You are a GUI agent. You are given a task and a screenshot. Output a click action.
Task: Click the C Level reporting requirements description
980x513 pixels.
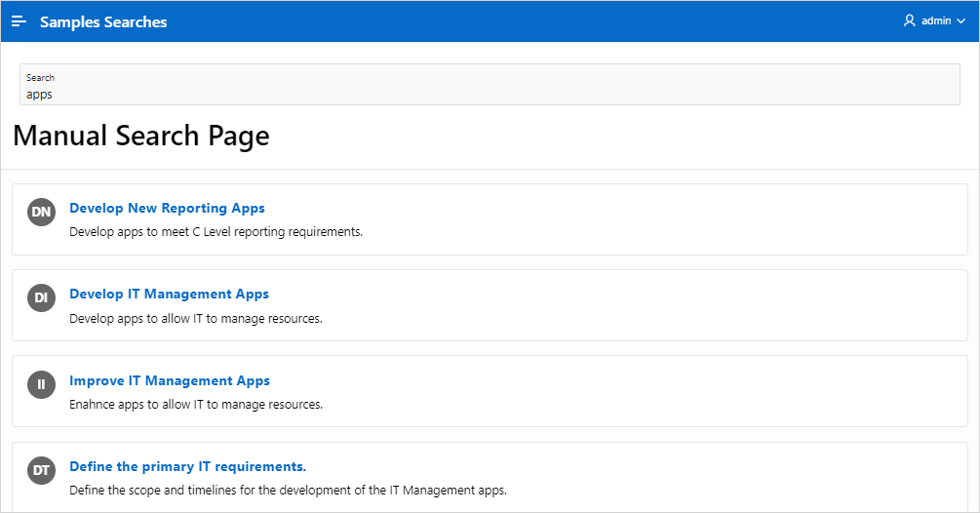click(216, 232)
